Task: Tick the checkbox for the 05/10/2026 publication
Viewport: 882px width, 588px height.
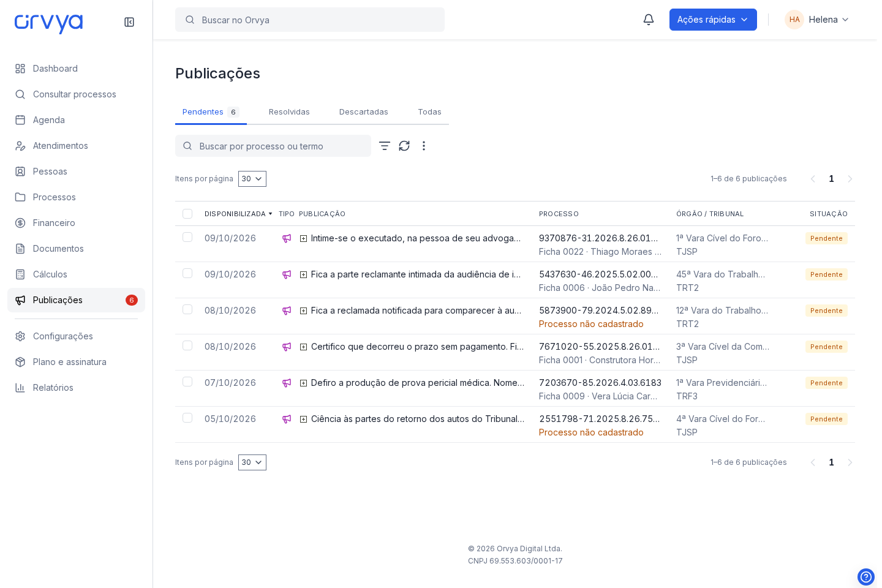Action: click(x=187, y=418)
